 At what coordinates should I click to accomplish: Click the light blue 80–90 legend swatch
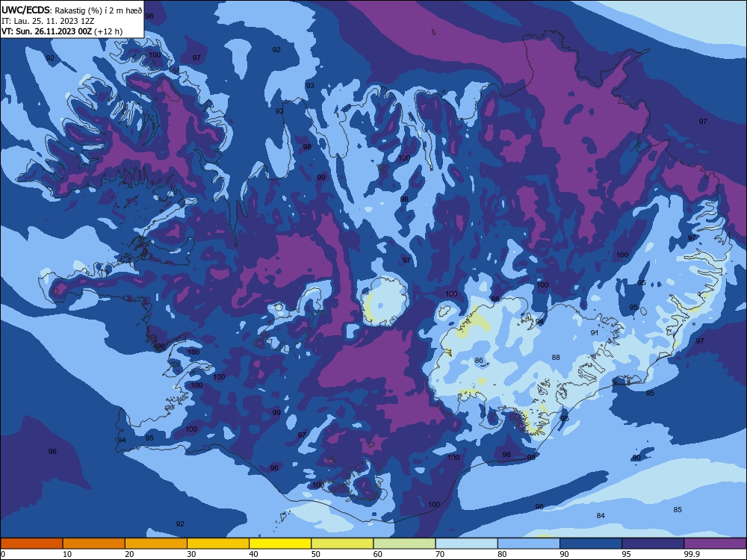coord(529,544)
